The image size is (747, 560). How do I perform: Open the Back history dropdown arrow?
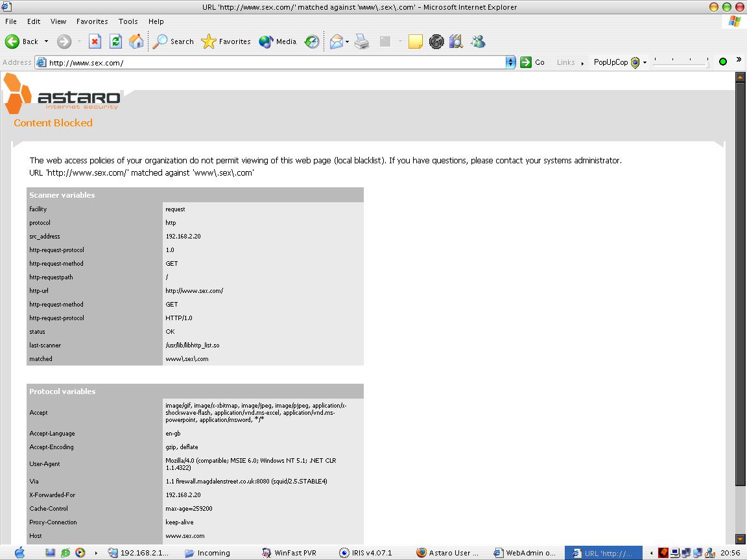[x=46, y=41]
